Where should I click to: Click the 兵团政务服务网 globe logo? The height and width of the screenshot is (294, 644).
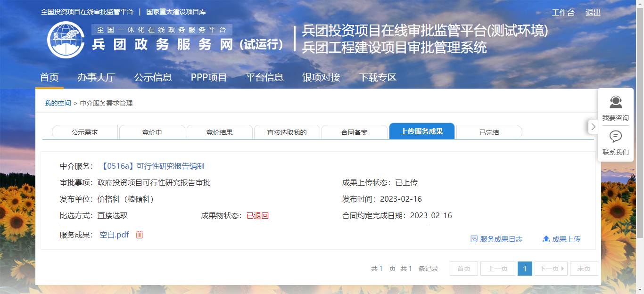(x=66, y=40)
